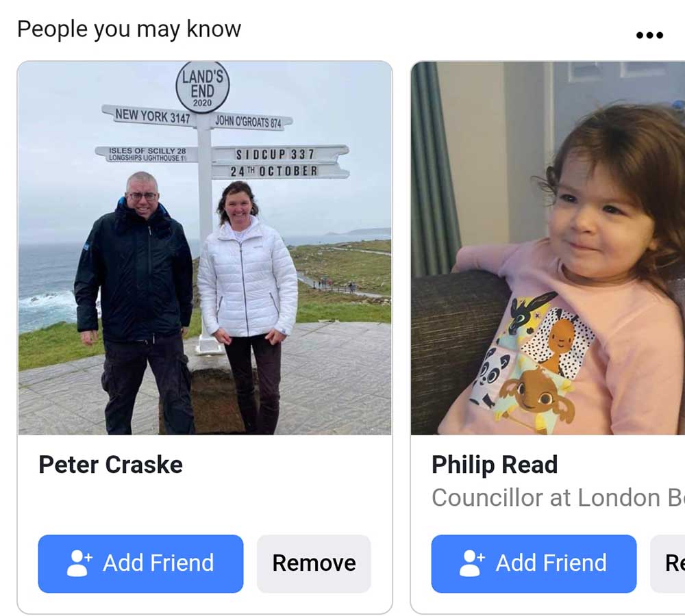Screen dimensions: 685x616
Task: Click the Land's End 2020 sign in photo
Action: (x=202, y=87)
